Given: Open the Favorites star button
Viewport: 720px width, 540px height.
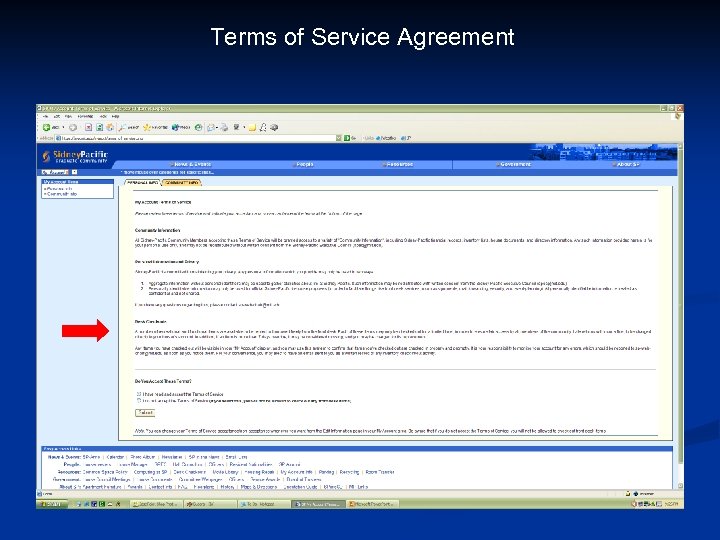Looking at the screenshot, I should (x=155, y=127).
